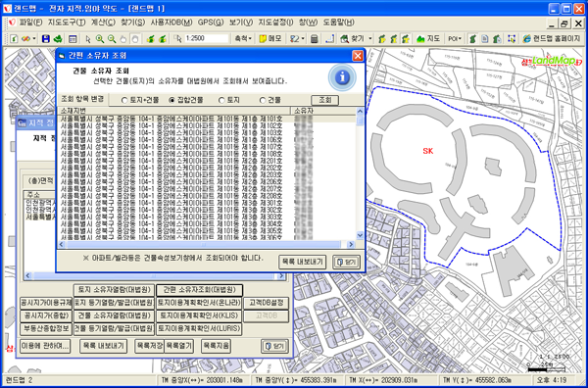Select the grabbing hand tool

tap(135, 39)
